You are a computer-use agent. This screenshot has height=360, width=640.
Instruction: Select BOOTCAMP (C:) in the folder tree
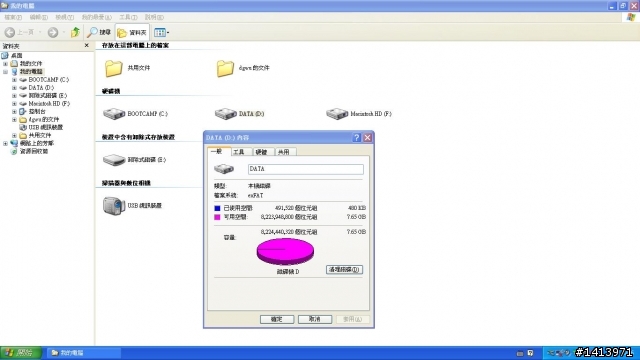click(x=49, y=80)
